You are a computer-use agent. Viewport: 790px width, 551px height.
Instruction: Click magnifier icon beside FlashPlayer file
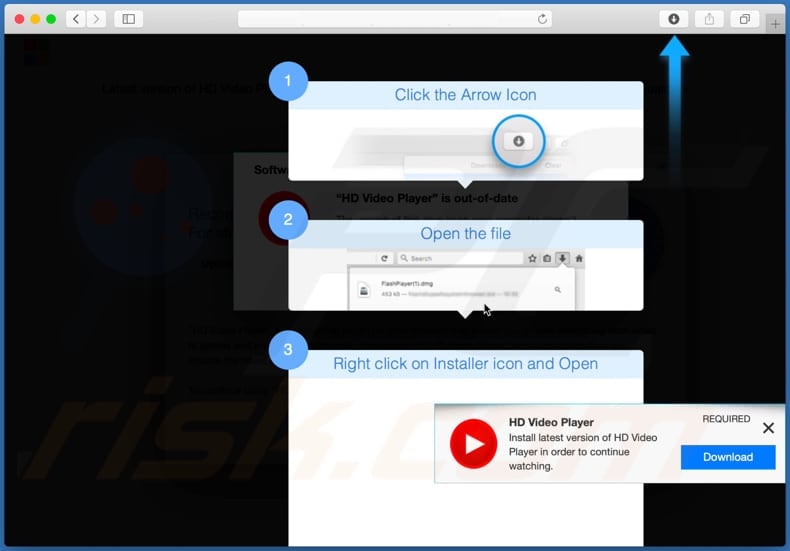(x=558, y=290)
